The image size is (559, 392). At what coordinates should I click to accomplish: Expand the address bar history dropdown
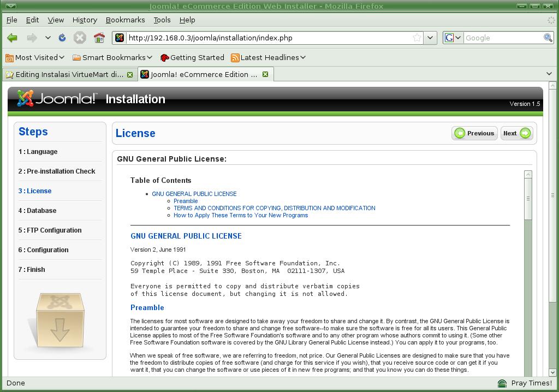[x=430, y=38]
